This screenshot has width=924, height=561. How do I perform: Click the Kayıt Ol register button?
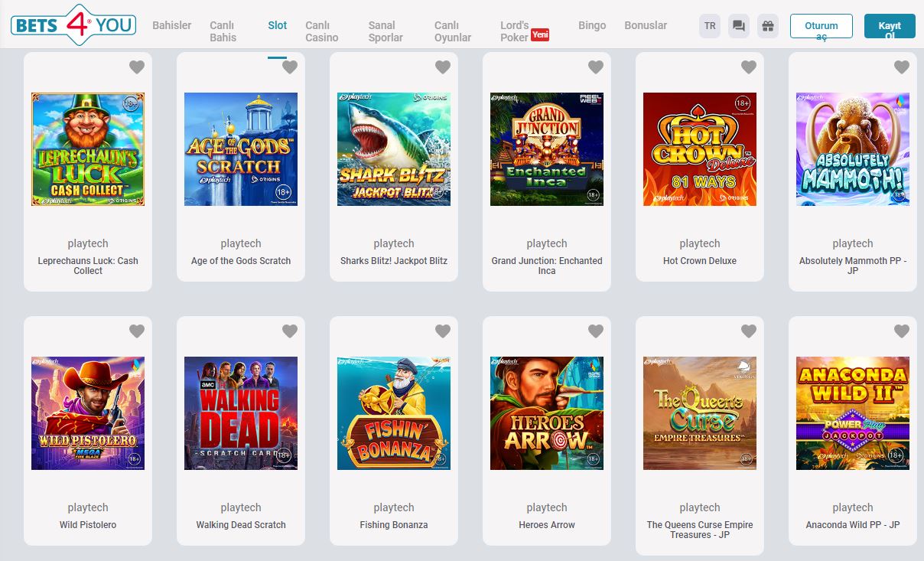coord(889,26)
